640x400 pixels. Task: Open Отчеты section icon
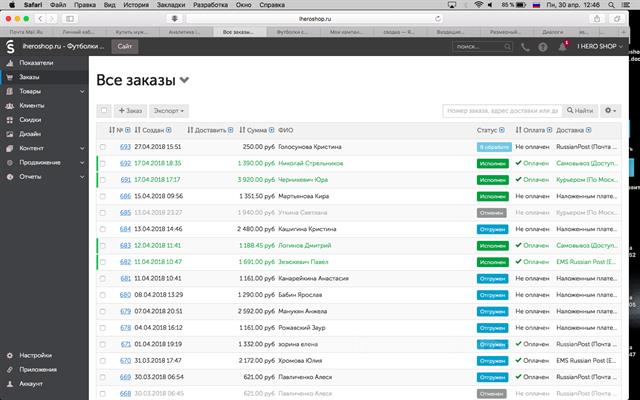pyautogui.click(x=10, y=177)
